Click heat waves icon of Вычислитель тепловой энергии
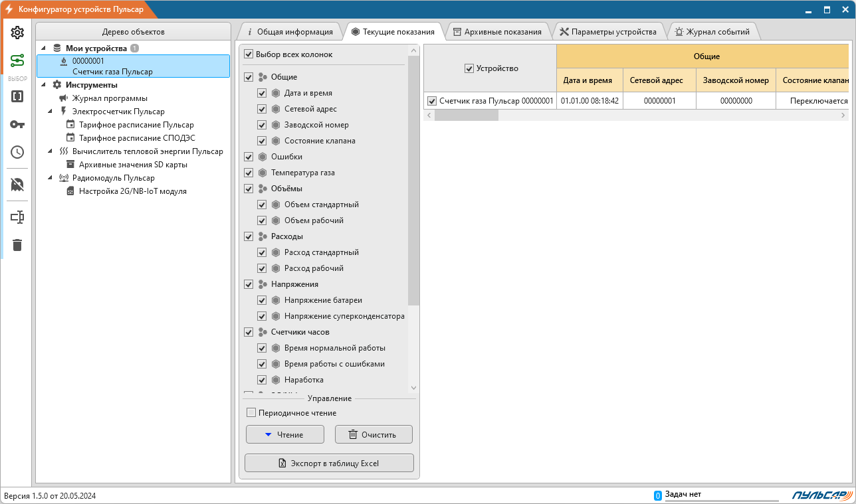The height and width of the screenshot is (504, 856). click(64, 151)
